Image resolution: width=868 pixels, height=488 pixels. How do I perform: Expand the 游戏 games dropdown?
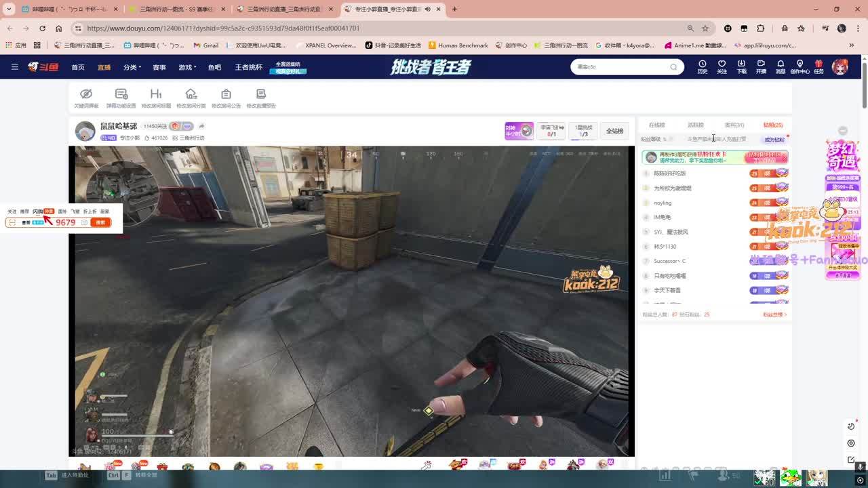click(187, 67)
